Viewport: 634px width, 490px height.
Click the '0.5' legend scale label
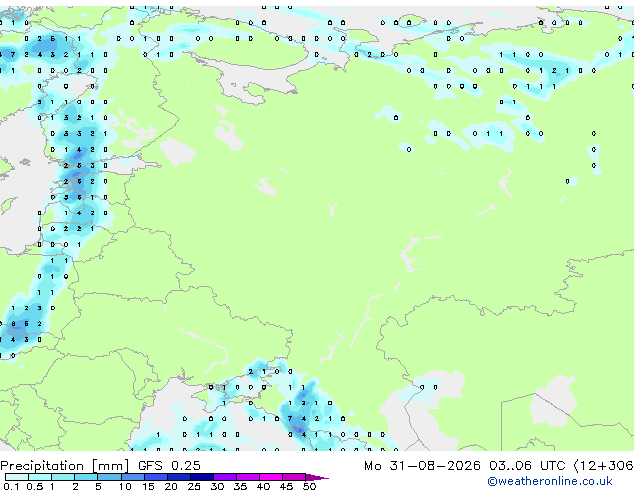(x=35, y=486)
